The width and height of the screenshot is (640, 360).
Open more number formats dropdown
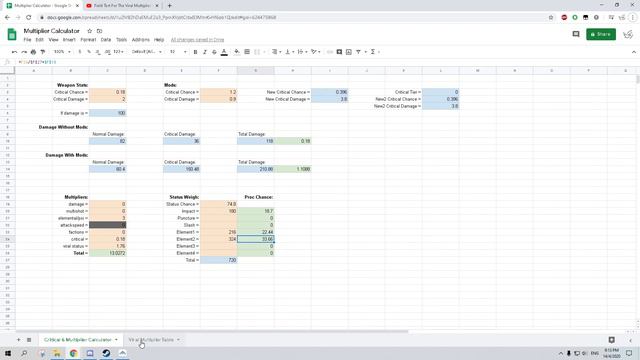pyautogui.click(x=118, y=52)
